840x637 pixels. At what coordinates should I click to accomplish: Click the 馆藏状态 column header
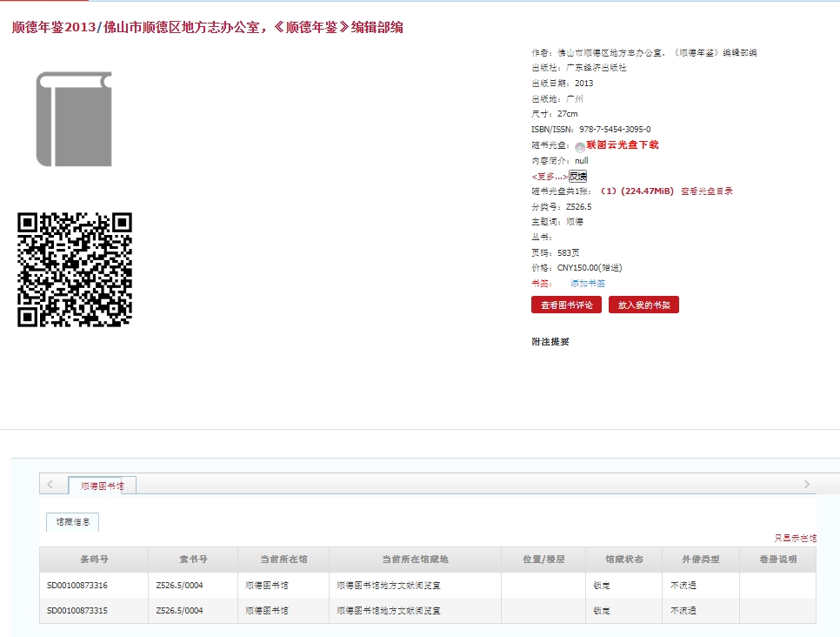pos(622,559)
